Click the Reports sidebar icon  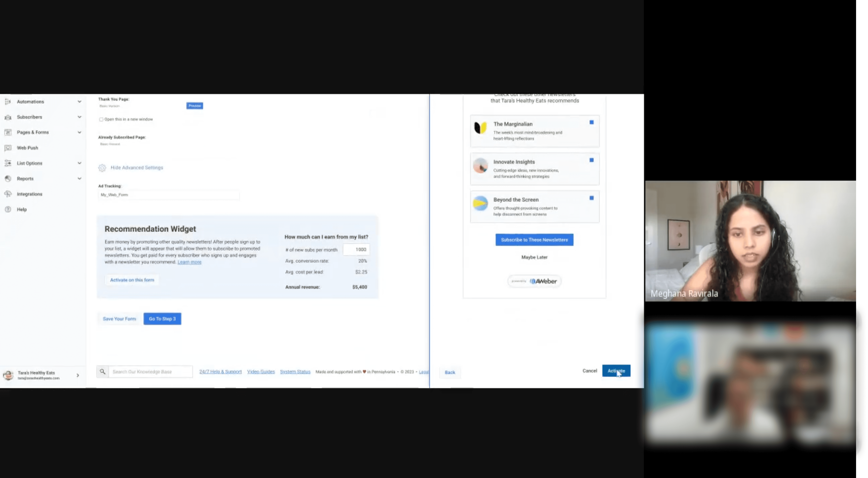[8, 179]
